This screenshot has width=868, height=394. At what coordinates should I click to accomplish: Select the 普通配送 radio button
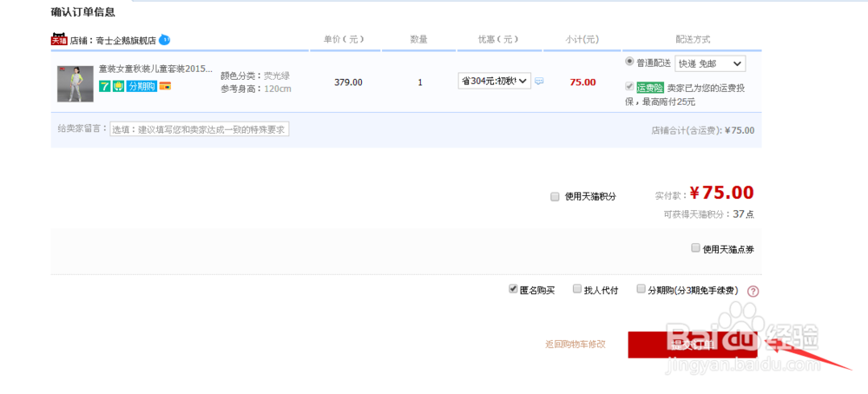click(628, 62)
